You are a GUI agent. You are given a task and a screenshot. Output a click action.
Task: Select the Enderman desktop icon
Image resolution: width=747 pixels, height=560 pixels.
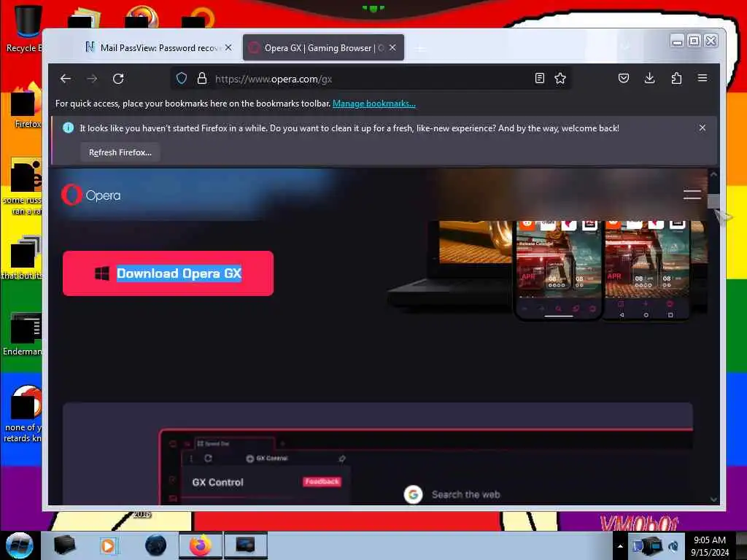23,333
